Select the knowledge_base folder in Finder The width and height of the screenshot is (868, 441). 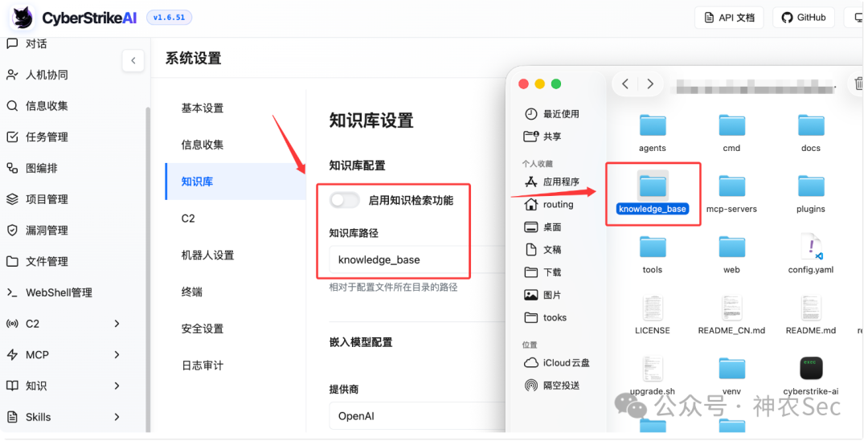(x=653, y=186)
